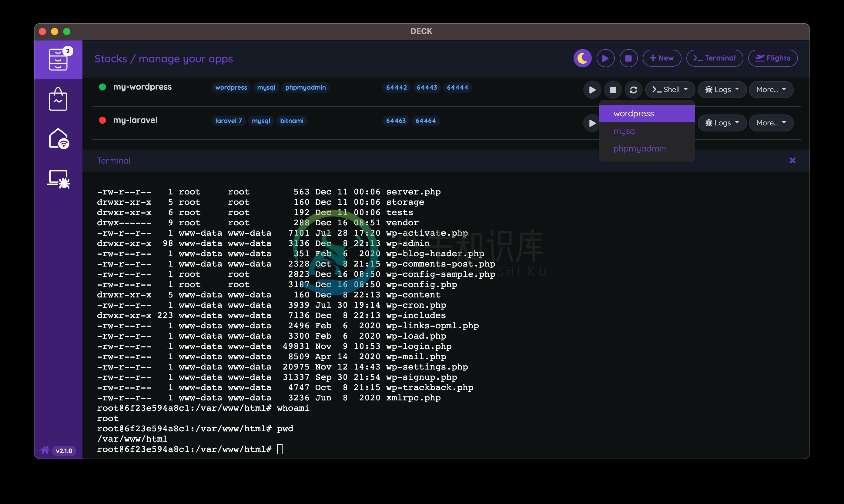Select the my-wordpress stack name

[142, 87]
